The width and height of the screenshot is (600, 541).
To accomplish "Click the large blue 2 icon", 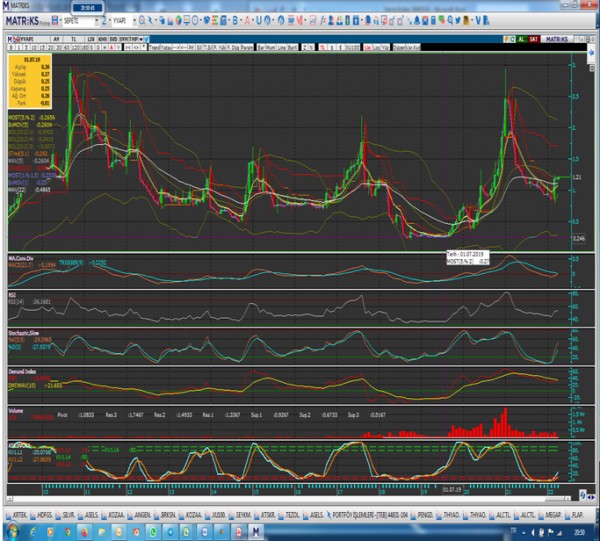I will (104, 20).
